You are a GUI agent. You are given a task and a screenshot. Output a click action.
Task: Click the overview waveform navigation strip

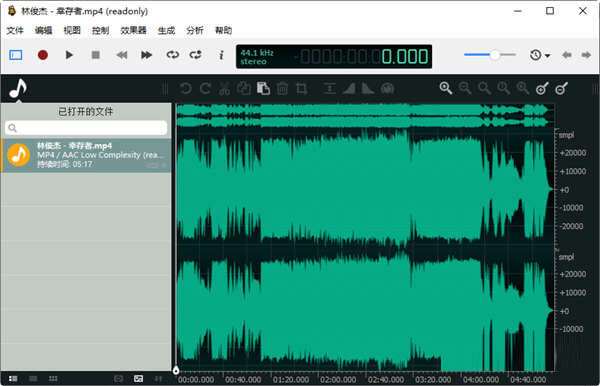(365, 115)
